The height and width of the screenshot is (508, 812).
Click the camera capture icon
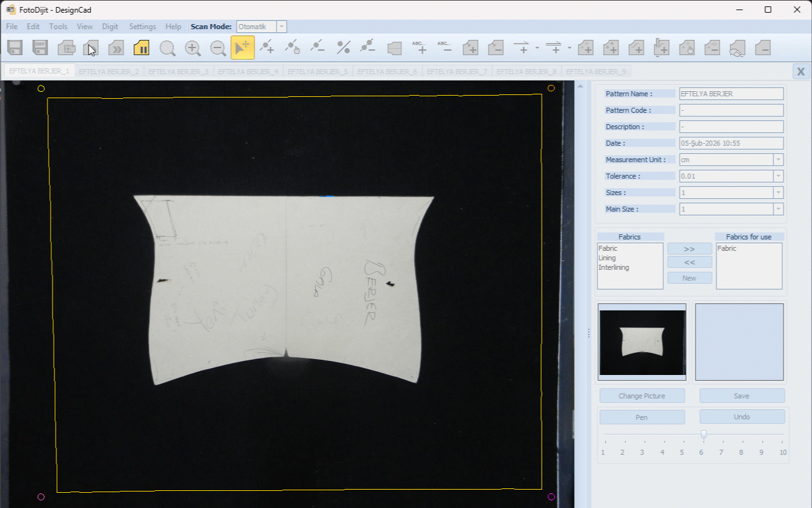(x=66, y=48)
